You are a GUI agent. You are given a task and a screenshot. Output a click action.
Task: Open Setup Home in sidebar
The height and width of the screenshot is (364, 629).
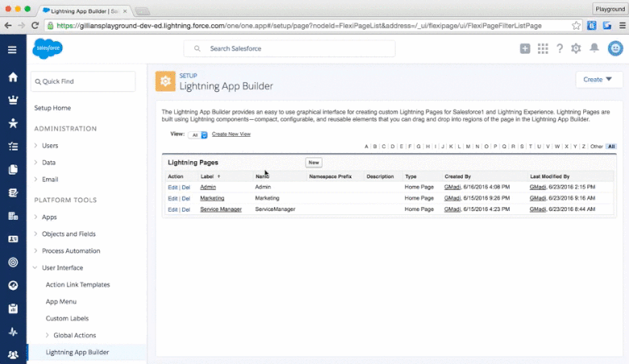pyautogui.click(x=52, y=108)
